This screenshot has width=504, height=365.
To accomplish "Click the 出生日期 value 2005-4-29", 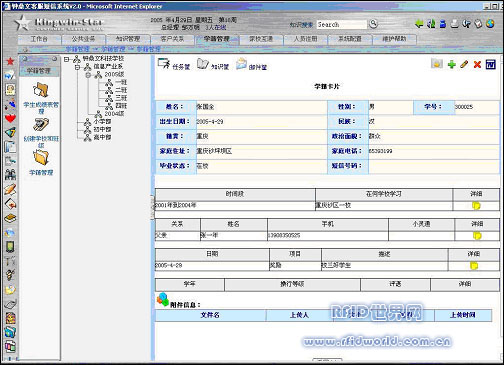I will pos(210,122).
